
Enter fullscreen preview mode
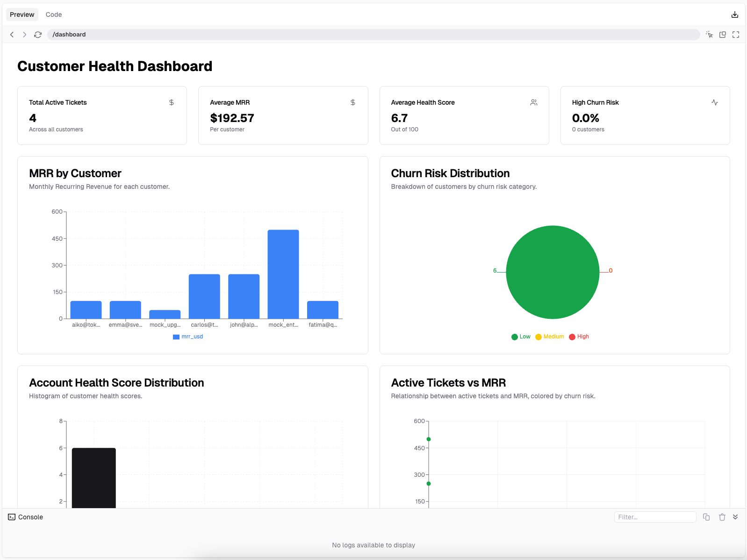tap(736, 35)
